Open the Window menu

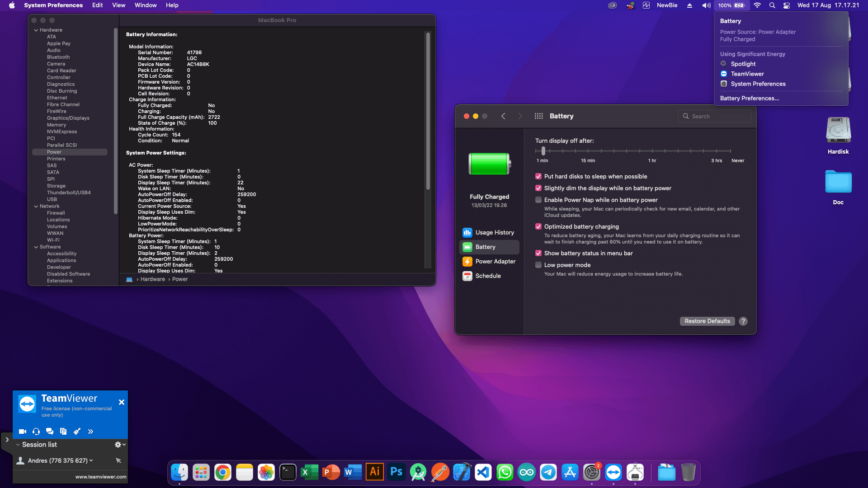click(146, 5)
